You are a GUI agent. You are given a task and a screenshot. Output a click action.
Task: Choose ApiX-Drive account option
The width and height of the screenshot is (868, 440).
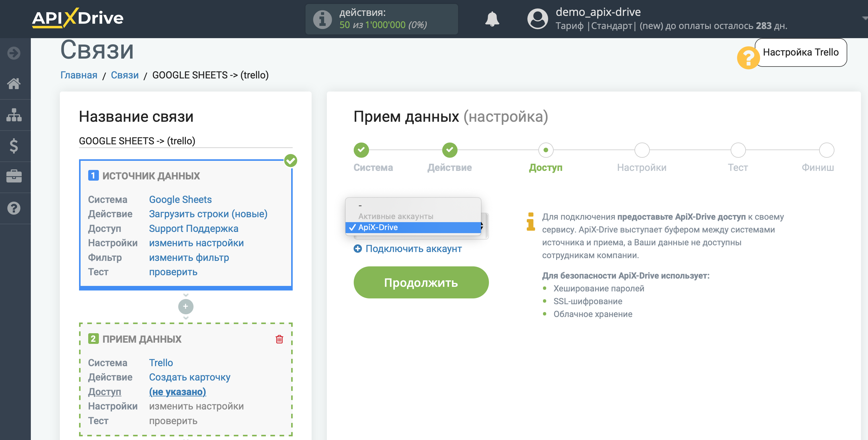(413, 227)
